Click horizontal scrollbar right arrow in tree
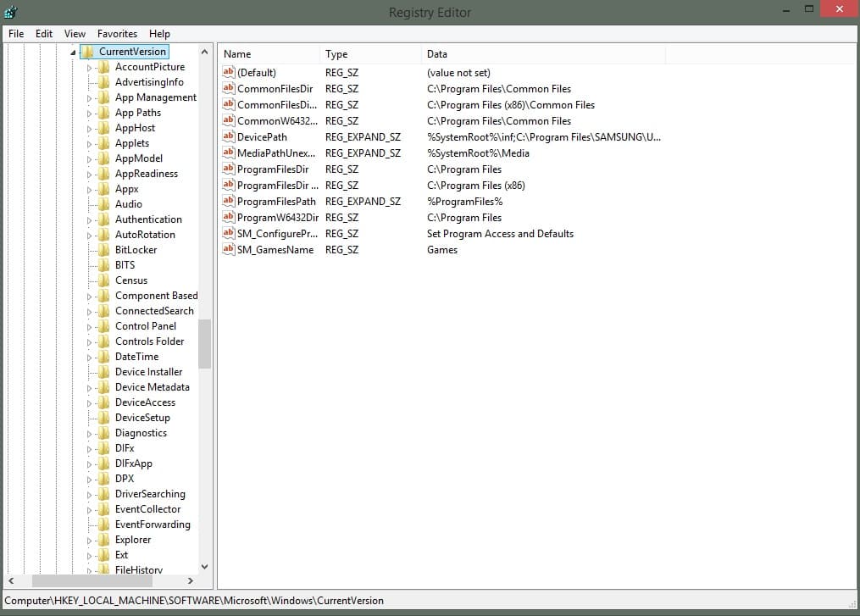The width and height of the screenshot is (860, 616). tap(191, 580)
